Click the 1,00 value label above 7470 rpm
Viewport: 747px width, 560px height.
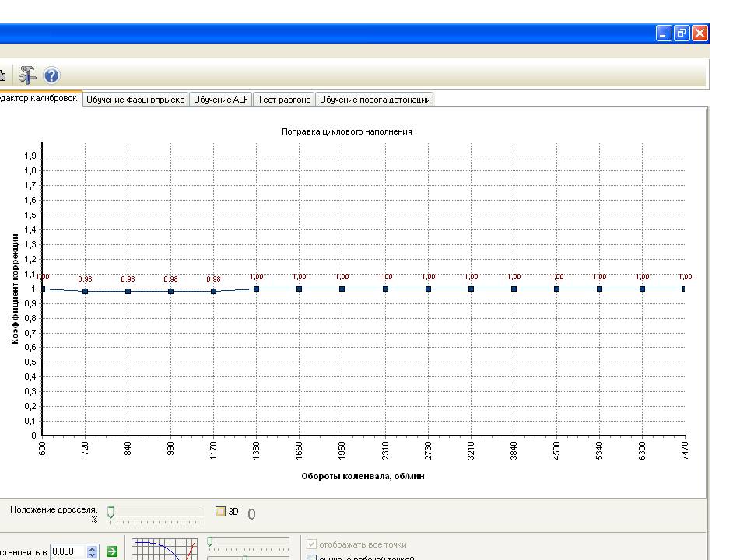click(685, 277)
